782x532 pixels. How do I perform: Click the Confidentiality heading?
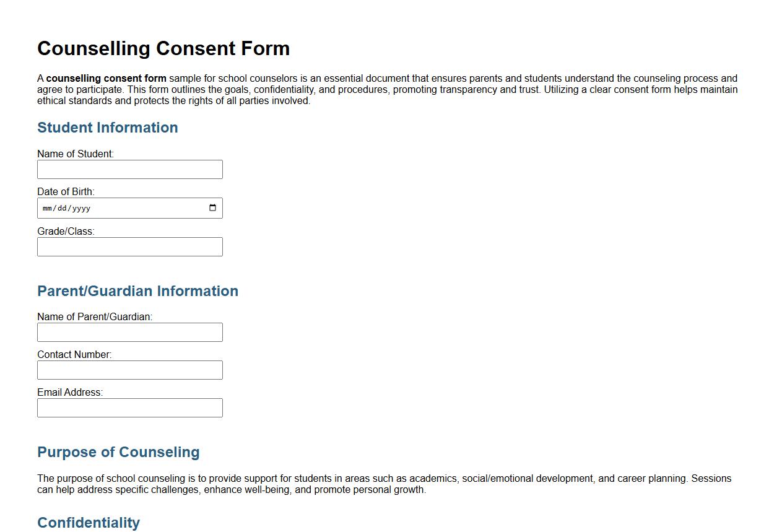(89, 523)
